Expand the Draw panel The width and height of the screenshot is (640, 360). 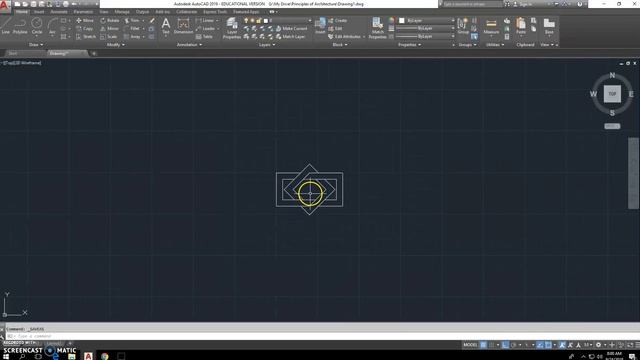tap(36, 44)
